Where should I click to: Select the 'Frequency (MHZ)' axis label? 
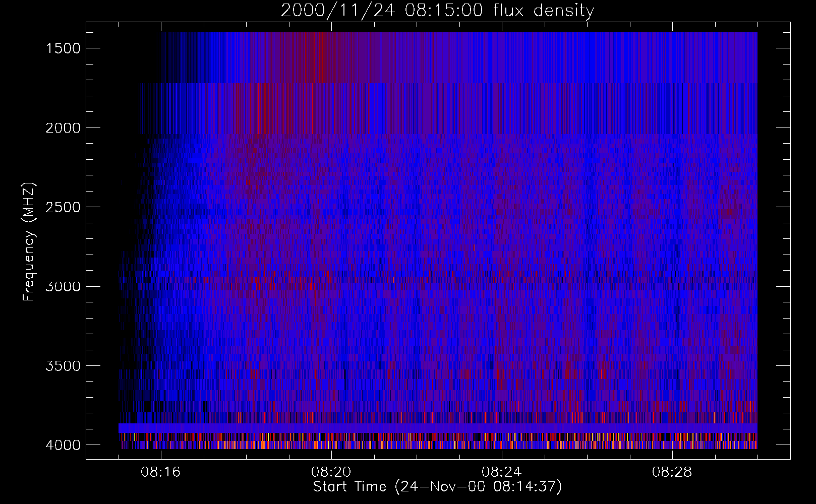pyautogui.click(x=29, y=241)
